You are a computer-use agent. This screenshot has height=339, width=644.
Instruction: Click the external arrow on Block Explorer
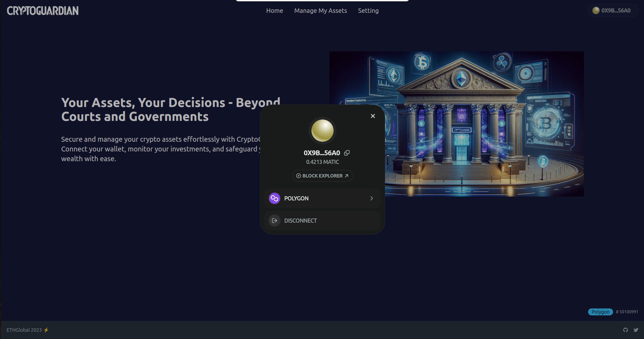click(x=347, y=176)
